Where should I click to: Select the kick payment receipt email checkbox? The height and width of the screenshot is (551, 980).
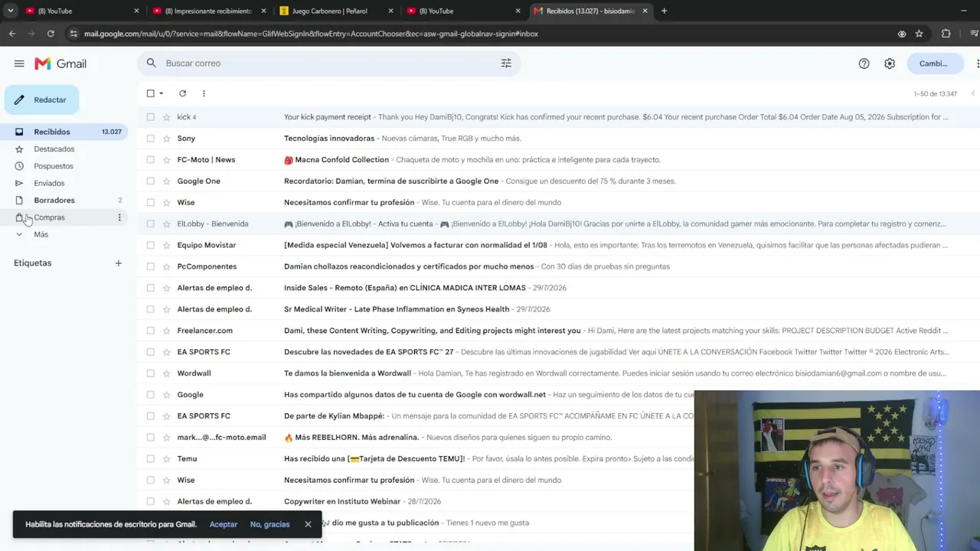click(150, 117)
